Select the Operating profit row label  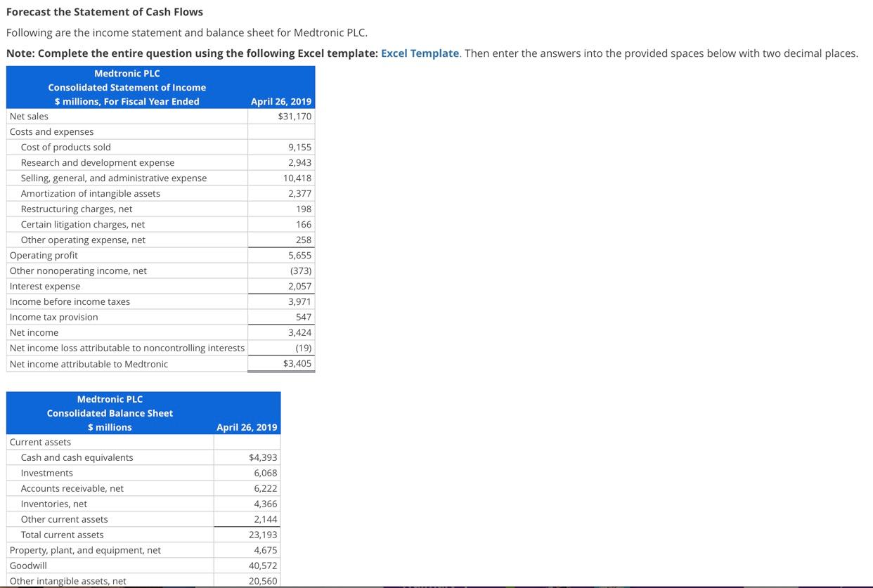click(44, 256)
